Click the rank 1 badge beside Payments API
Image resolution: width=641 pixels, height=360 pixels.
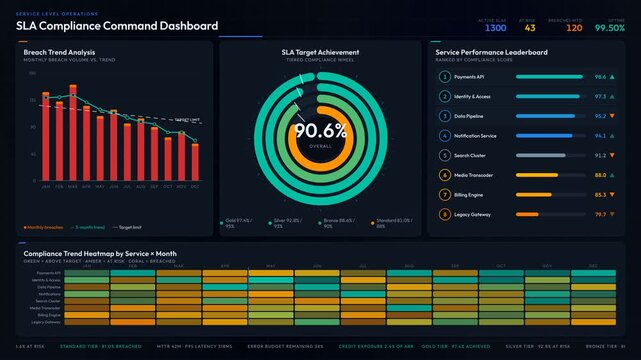click(x=444, y=77)
